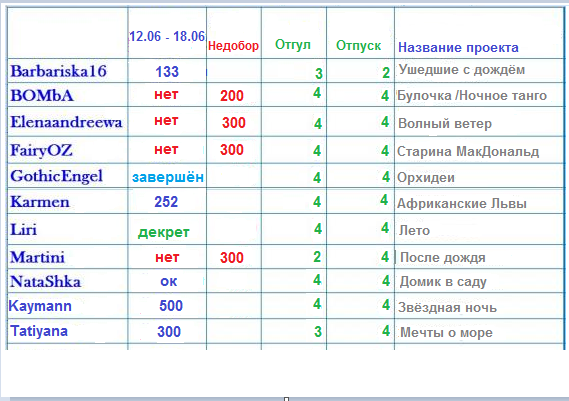This screenshot has height=401, width=569.
Task: Click Недобор value '300' for Martini
Action: pos(232,258)
